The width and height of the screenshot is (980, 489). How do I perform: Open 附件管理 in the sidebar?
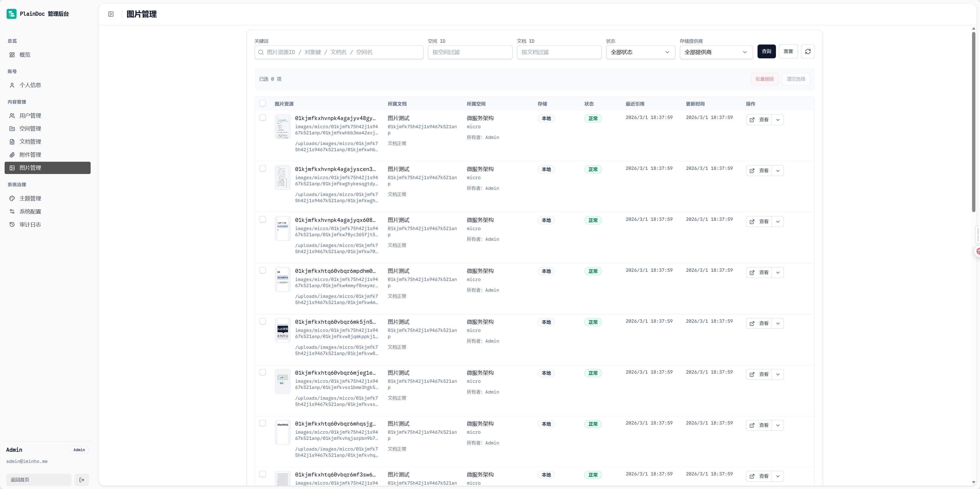point(48,155)
